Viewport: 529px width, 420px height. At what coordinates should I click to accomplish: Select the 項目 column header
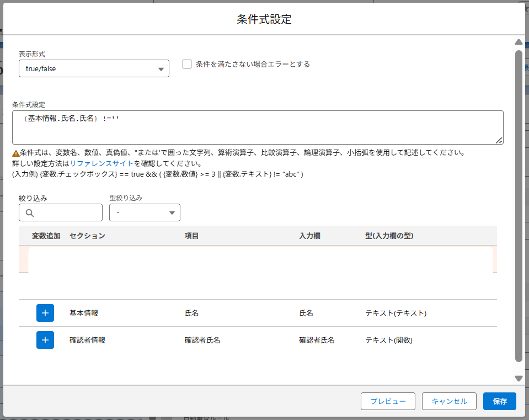point(191,236)
